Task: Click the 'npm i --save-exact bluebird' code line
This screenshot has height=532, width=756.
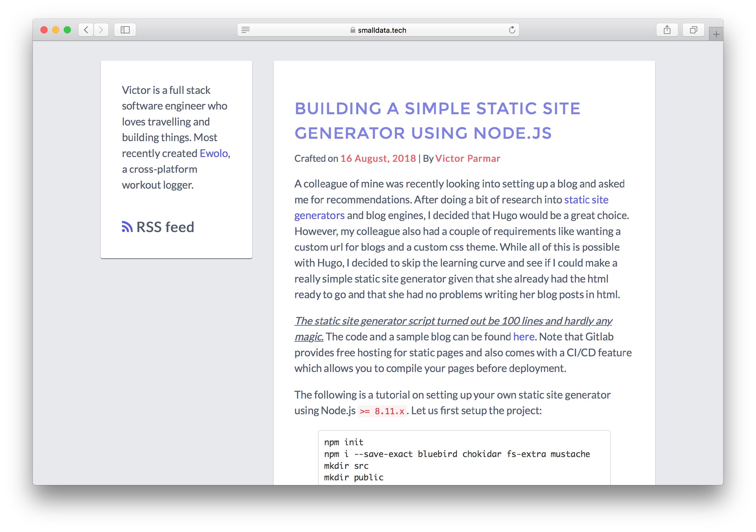Action: click(457, 454)
